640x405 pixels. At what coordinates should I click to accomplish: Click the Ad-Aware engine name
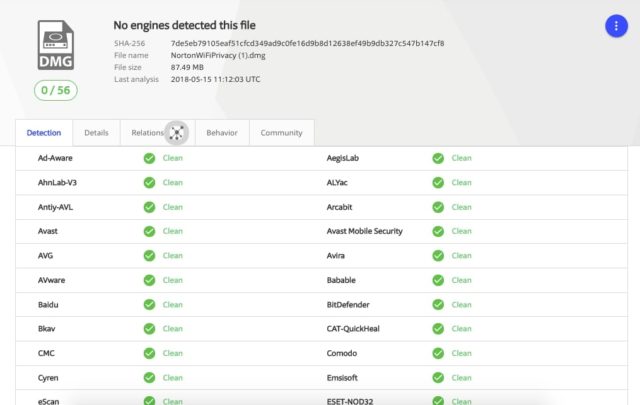coord(55,158)
